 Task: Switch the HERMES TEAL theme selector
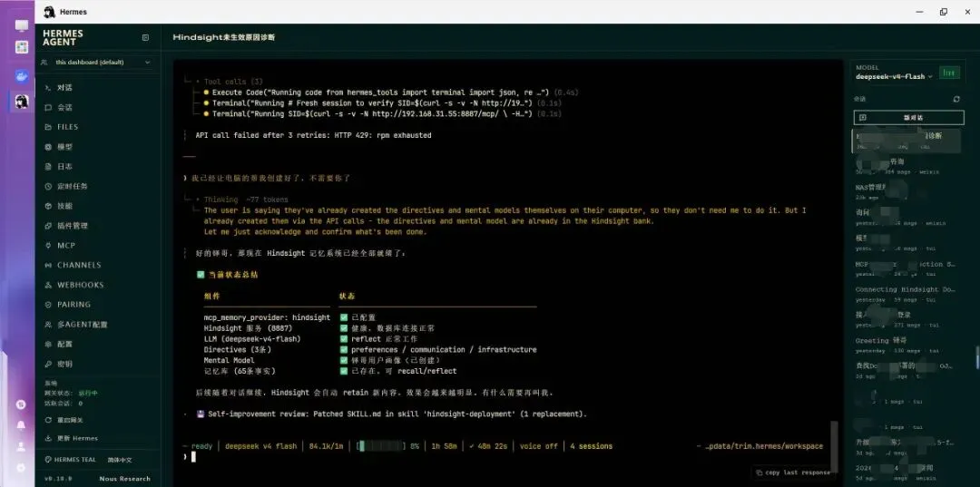(x=71, y=460)
